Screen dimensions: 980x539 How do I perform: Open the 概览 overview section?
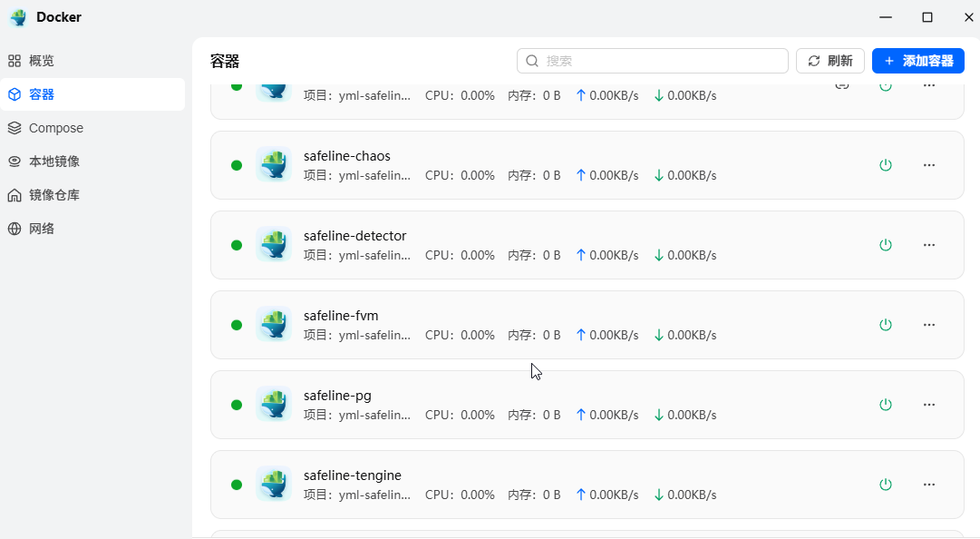point(92,61)
